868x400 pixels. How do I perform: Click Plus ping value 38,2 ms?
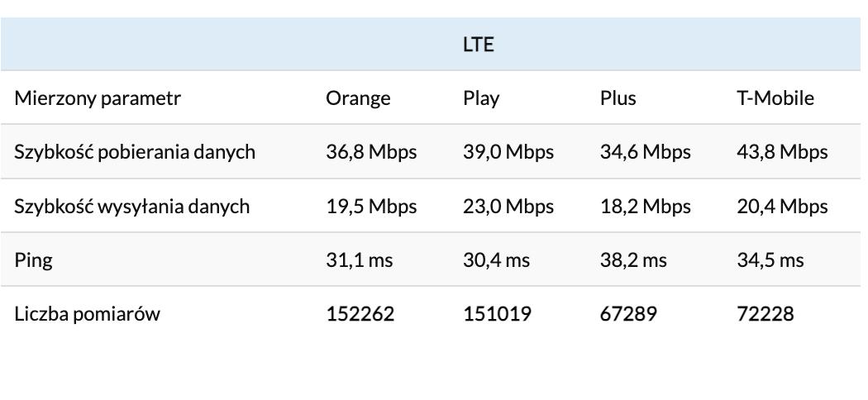click(x=633, y=260)
